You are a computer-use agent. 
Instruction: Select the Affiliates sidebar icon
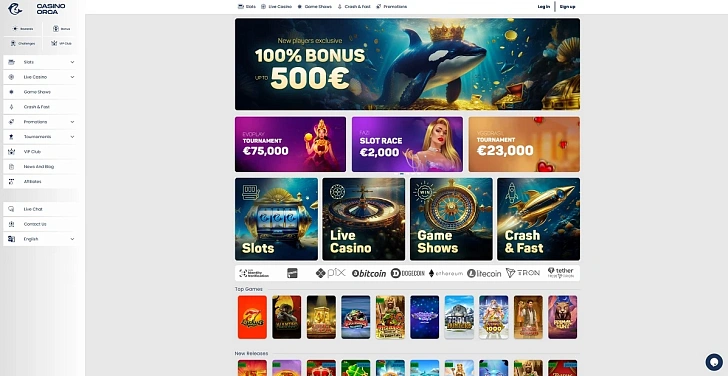12,182
